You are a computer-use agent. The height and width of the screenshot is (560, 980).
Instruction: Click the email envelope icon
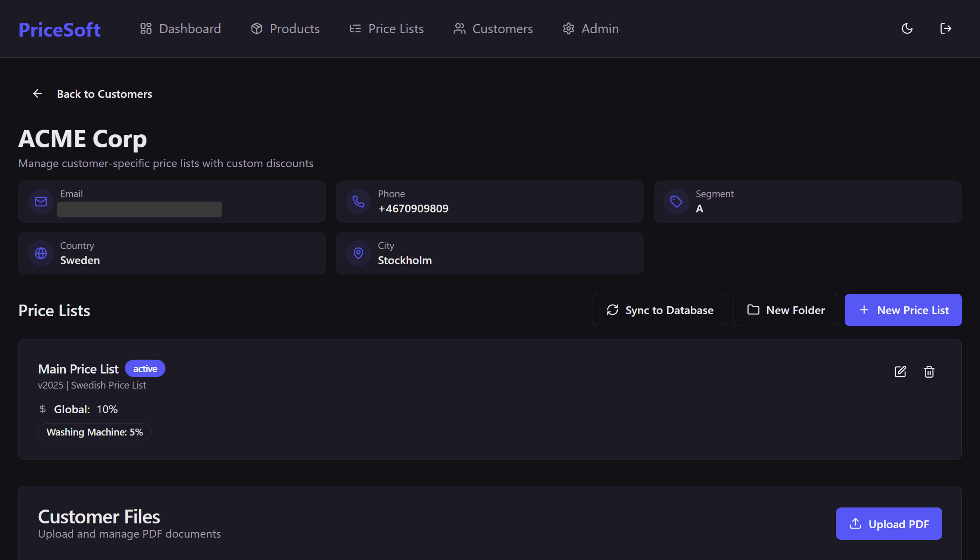pyautogui.click(x=41, y=202)
